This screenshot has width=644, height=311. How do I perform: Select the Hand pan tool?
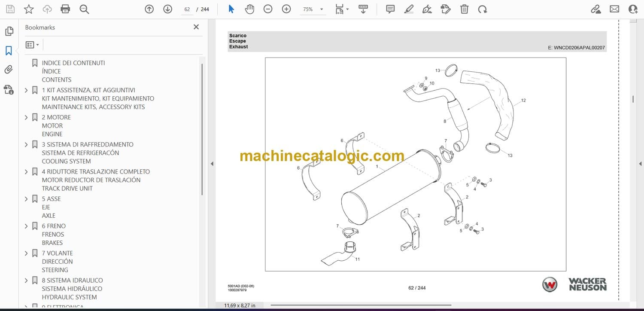pyautogui.click(x=249, y=9)
